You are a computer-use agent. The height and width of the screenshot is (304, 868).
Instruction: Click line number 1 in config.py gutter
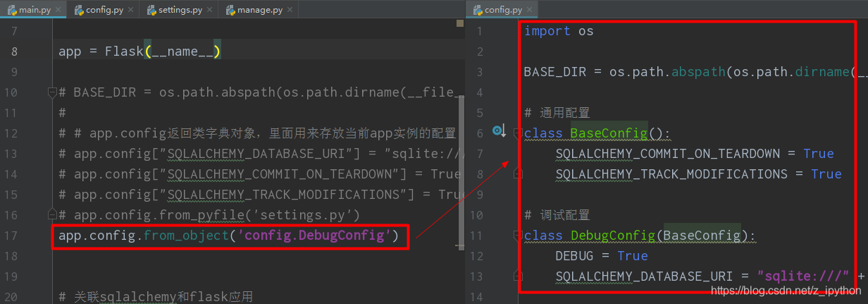coord(479,31)
